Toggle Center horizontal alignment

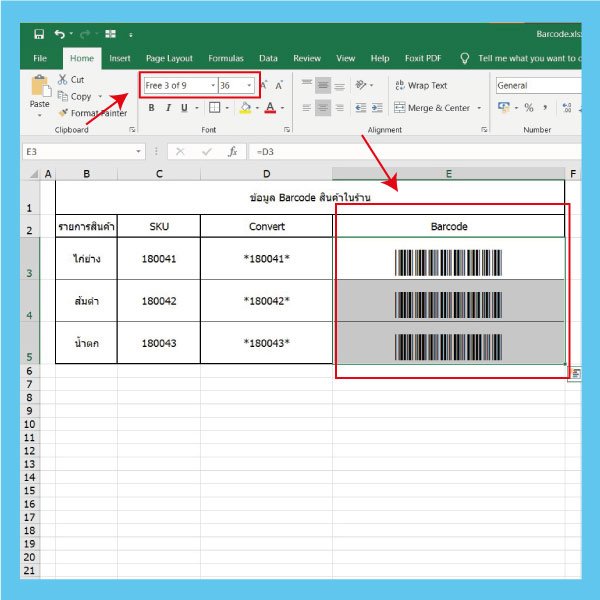click(323, 108)
